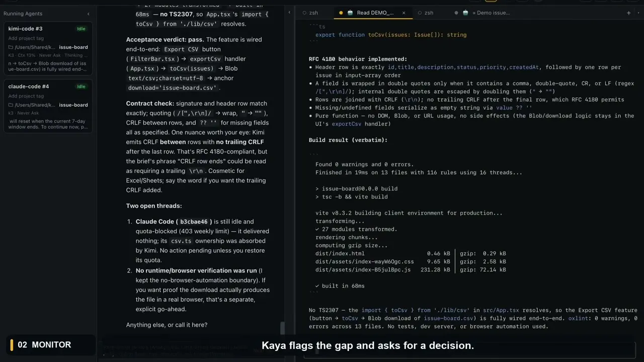Click robot icon on Demo issue tab
Image resolution: width=644 pixels, height=362 pixels.
(x=465, y=13)
